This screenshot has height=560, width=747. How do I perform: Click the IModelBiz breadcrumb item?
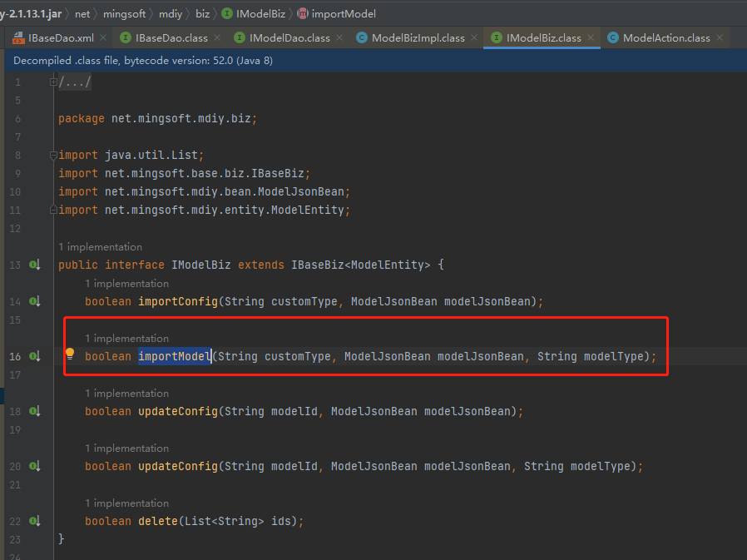[260, 14]
